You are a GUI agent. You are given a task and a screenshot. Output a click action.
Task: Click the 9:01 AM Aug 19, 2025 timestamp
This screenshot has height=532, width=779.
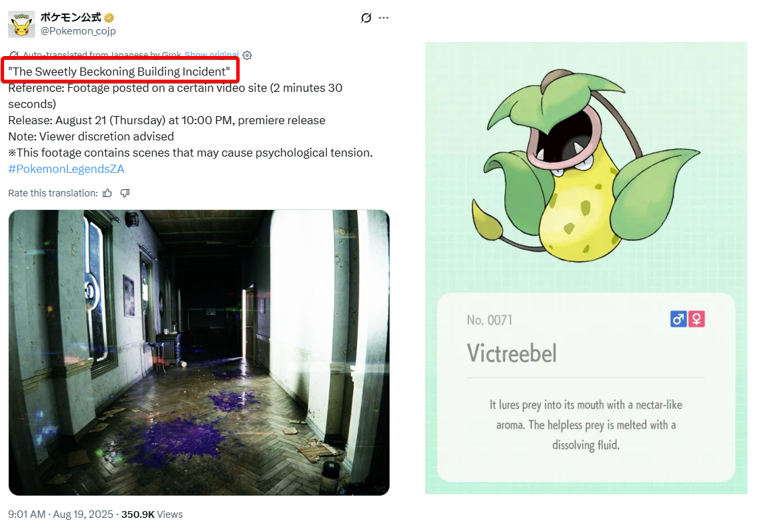61,514
